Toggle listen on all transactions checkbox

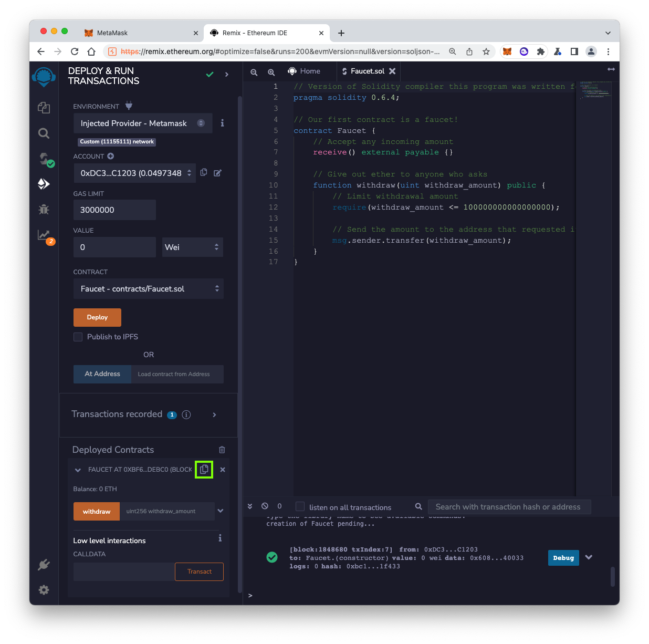[300, 506]
